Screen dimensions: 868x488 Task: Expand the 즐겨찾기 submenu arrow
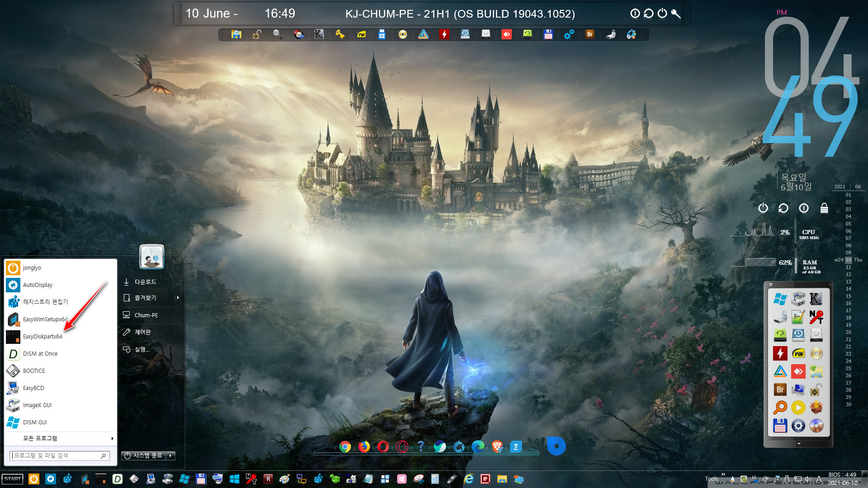178,298
